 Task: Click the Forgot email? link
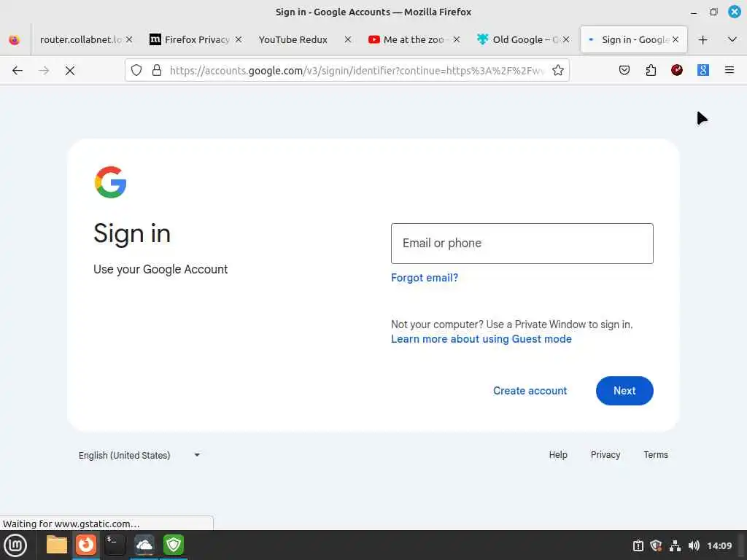(425, 278)
